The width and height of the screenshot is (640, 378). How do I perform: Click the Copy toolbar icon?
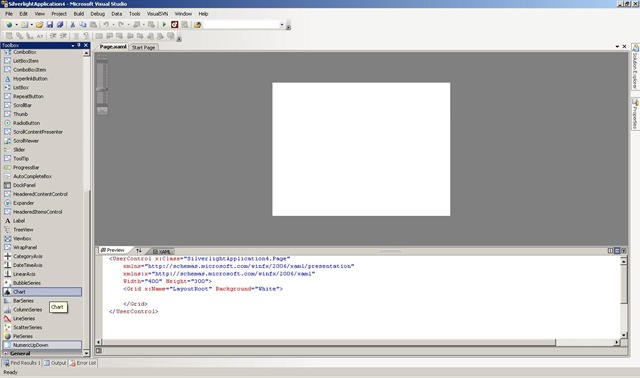point(83,25)
